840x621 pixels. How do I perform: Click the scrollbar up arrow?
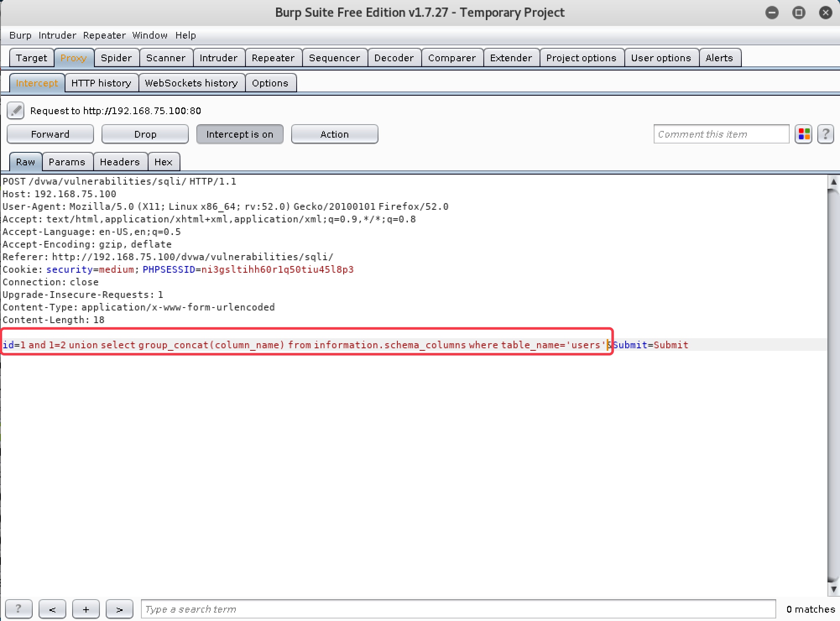coord(833,182)
